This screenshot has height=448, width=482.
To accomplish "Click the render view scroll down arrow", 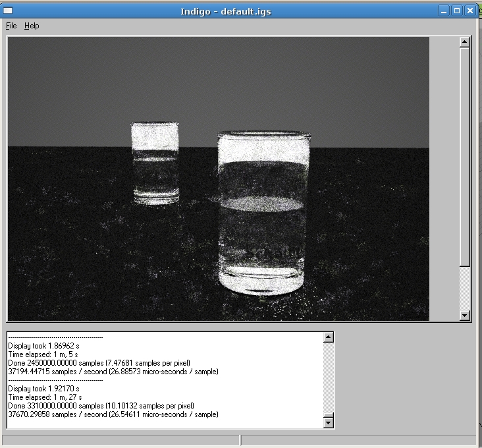I will coord(464,316).
